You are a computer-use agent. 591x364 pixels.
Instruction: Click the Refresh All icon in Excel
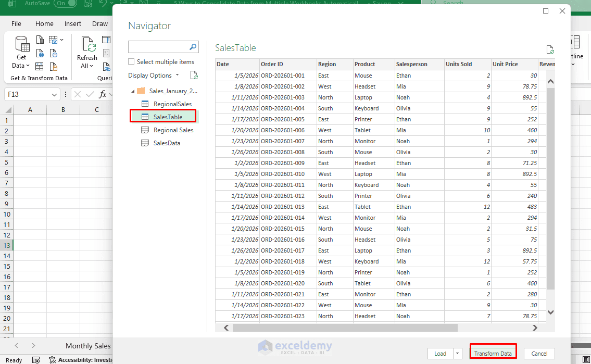coord(88,44)
